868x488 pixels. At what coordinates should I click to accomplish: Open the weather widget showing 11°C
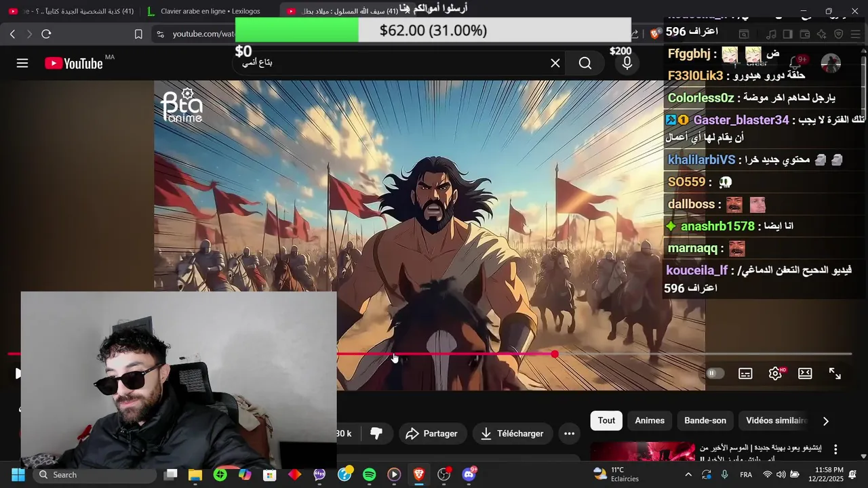616,474
